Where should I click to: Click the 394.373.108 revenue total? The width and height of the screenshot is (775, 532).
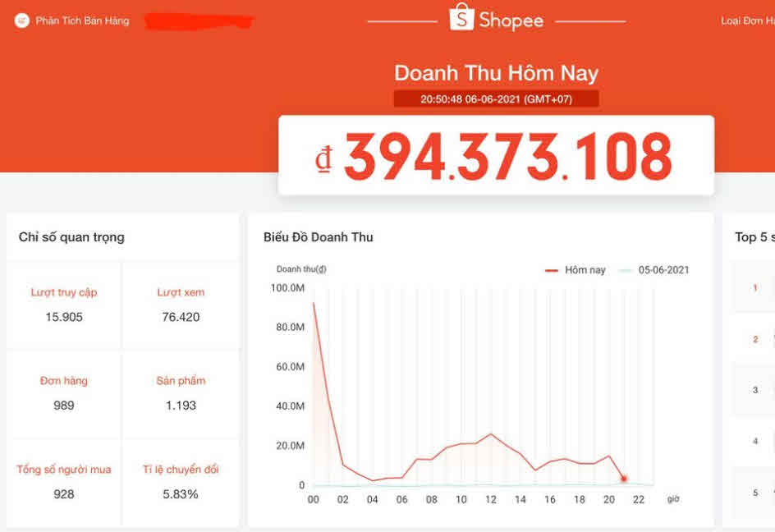point(507,157)
